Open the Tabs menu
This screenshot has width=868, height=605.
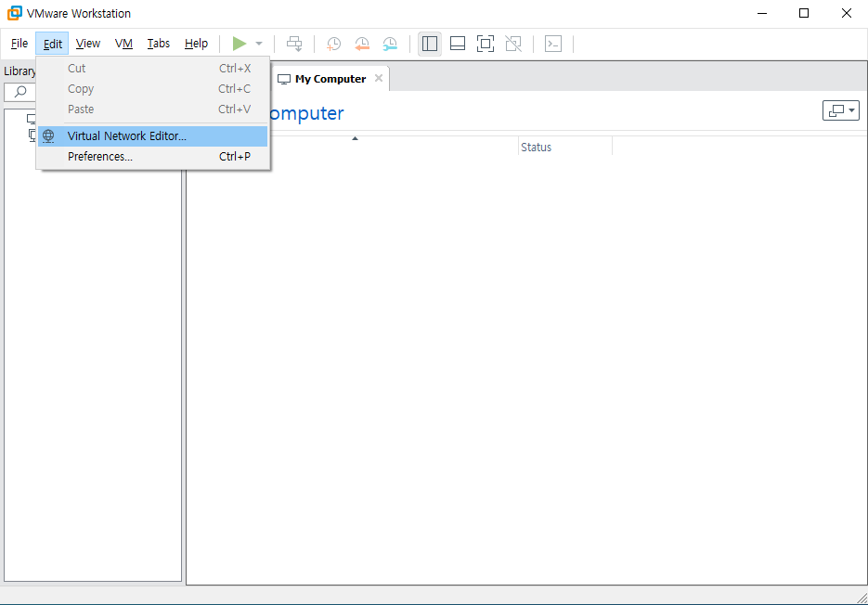159,44
